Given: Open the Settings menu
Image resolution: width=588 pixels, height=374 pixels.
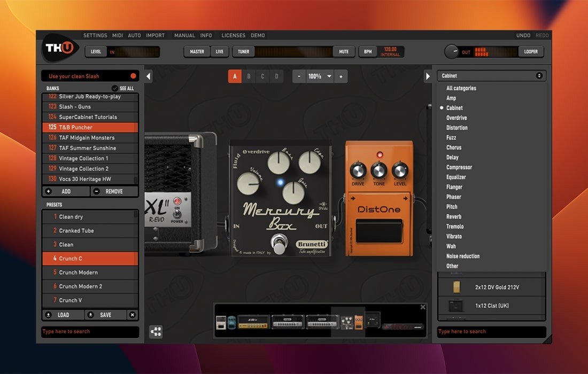Looking at the screenshot, I should tap(95, 35).
